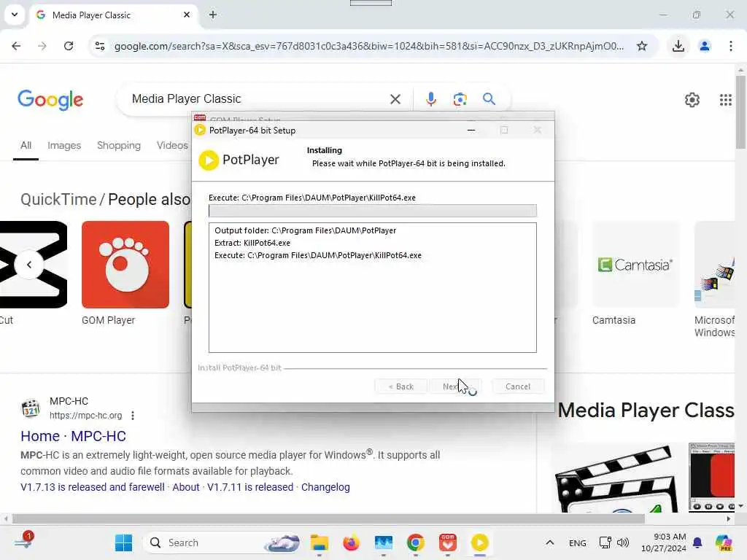Open the Changelog sitelink
The height and width of the screenshot is (560, 747).
click(x=325, y=487)
